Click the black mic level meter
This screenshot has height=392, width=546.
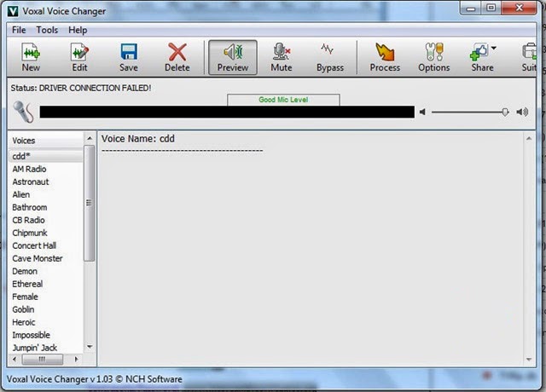(x=227, y=112)
